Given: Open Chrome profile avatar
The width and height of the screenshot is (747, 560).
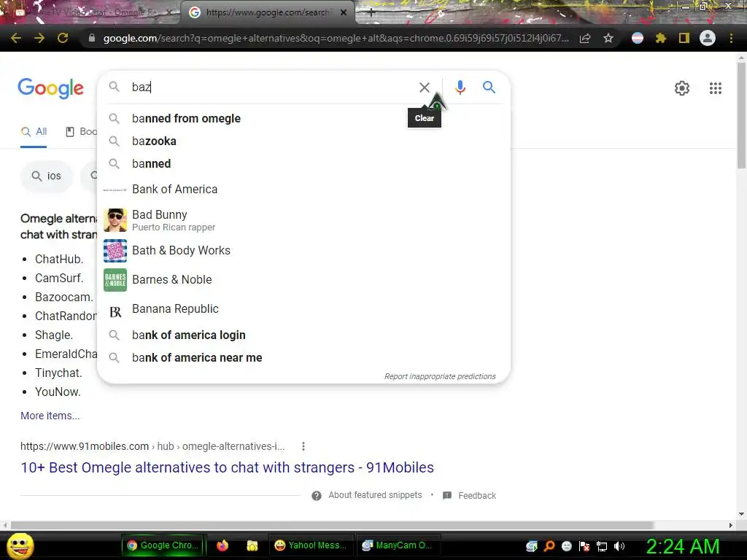Looking at the screenshot, I should coord(708,38).
